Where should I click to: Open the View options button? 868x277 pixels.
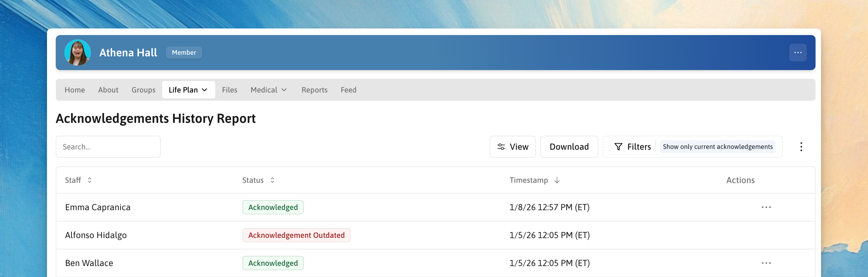point(512,147)
